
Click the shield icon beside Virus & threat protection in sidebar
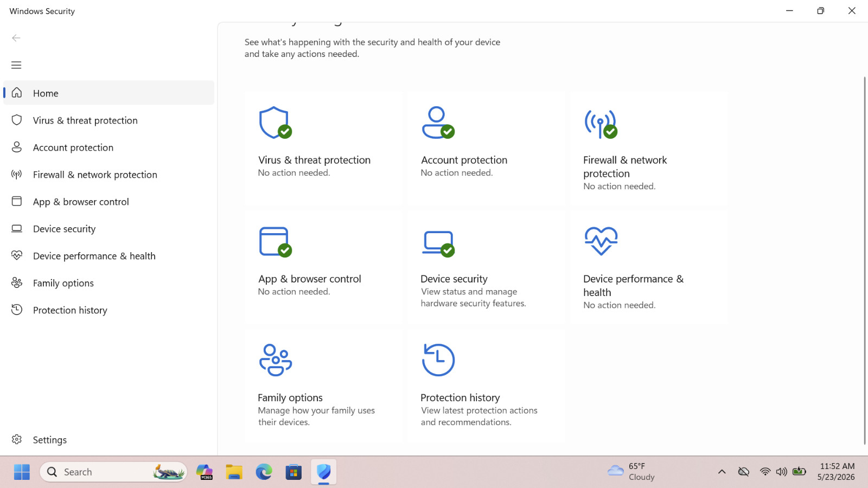(x=17, y=120)
